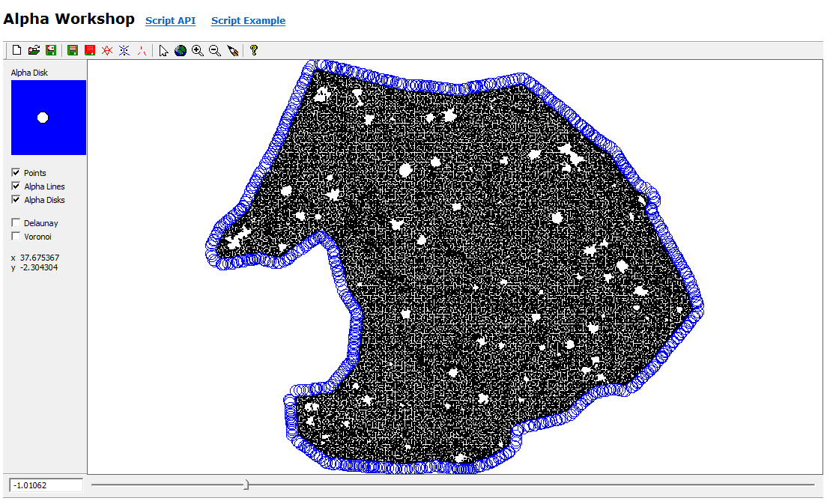Select the pen pointer toolbar tool
The width and height of the screenshot is (827, 504).
tap(233, 50)
